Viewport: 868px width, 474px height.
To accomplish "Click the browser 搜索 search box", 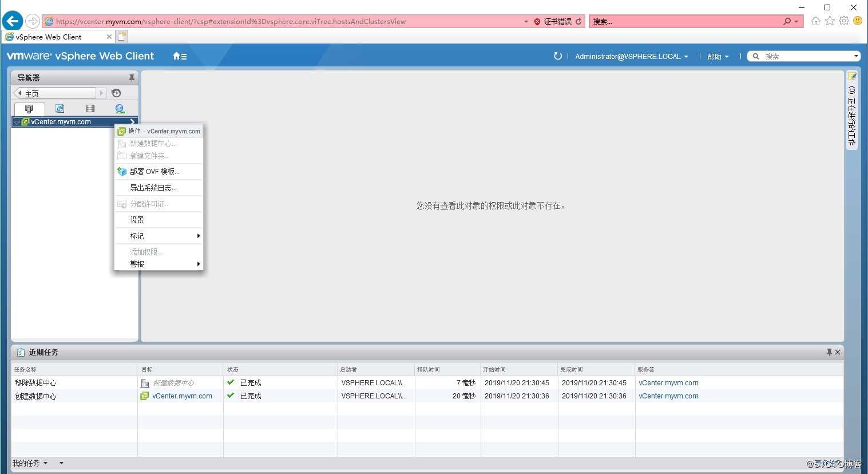I will coord(685,22).
